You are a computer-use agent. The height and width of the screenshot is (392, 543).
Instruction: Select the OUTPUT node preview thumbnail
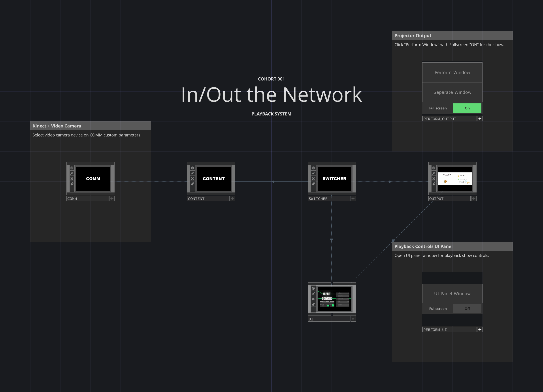(x=455, y=179)
